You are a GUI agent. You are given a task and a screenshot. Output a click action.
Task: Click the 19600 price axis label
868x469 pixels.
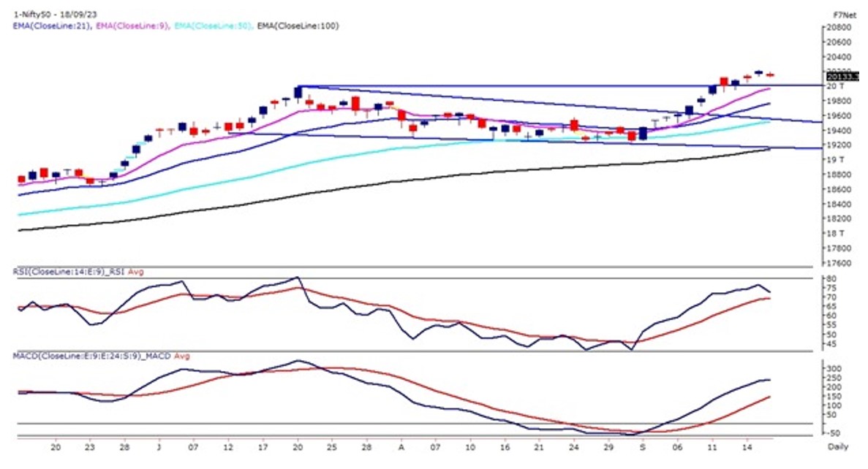(839, 115)
